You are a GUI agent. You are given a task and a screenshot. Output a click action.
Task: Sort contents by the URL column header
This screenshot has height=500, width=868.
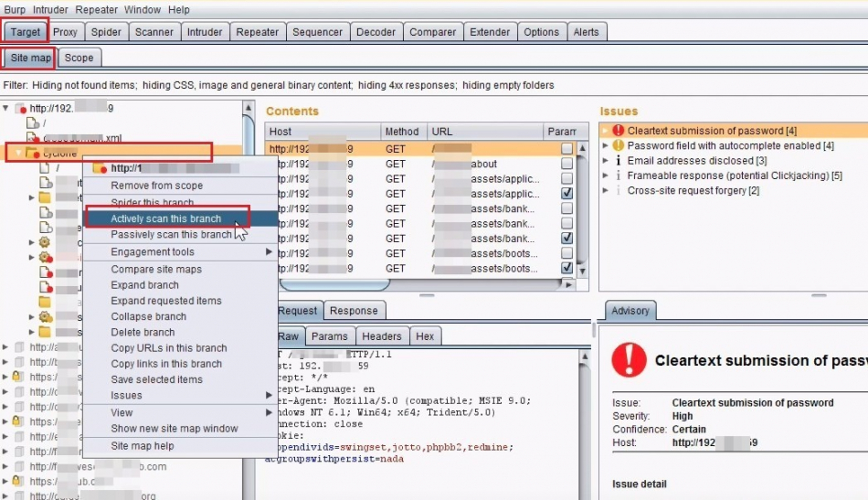coord(485,132)
